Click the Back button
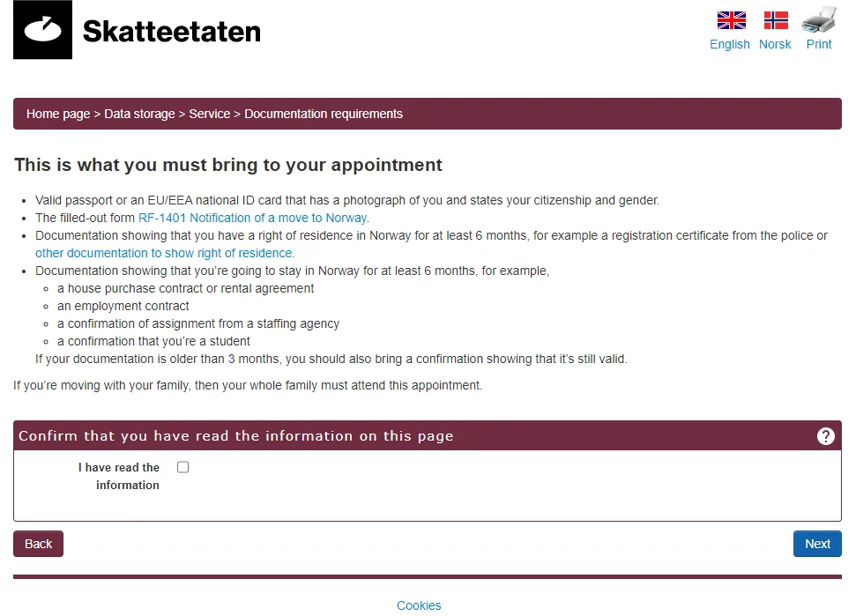This screenshot has width=856, height=616. pos(38,544)
